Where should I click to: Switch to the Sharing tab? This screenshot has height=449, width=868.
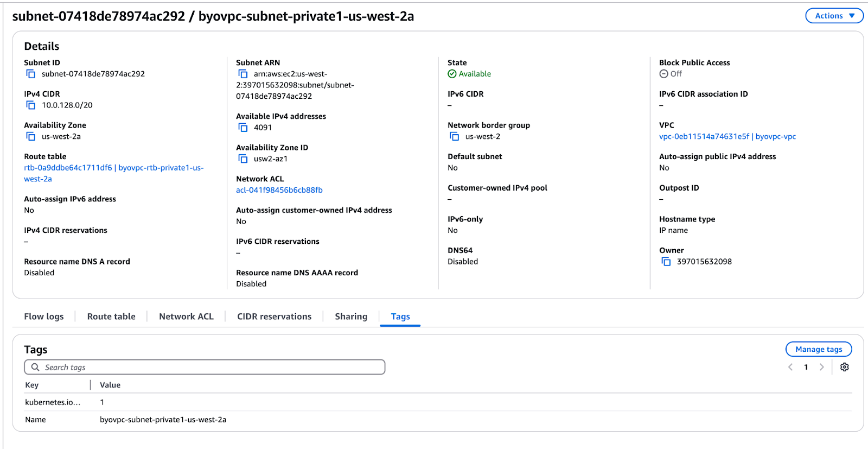click(350, 316)
